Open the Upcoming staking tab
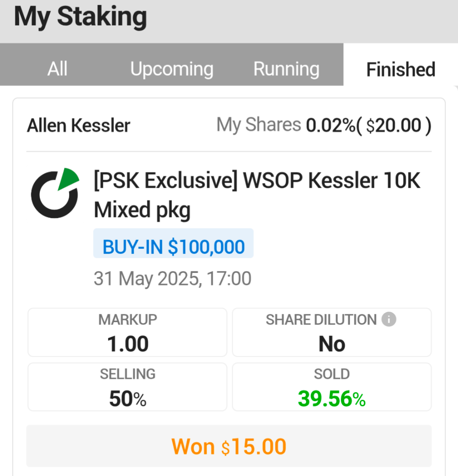The width and height of the screenshot is (458, 476). point(172,69)
